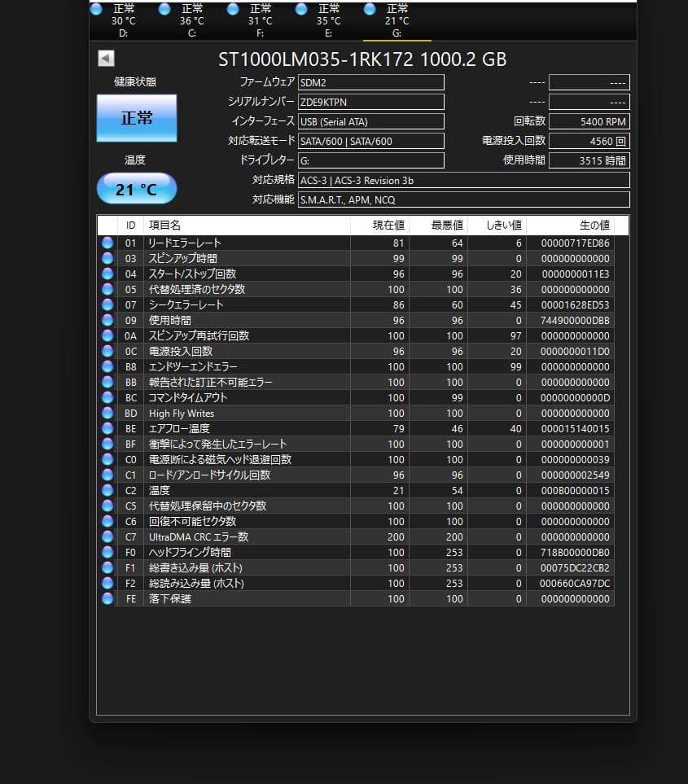This screenshot has height=784, width=688.
Task: Click the シリアルナンバー field ZDE9KTPN
Action: (370, 102)
